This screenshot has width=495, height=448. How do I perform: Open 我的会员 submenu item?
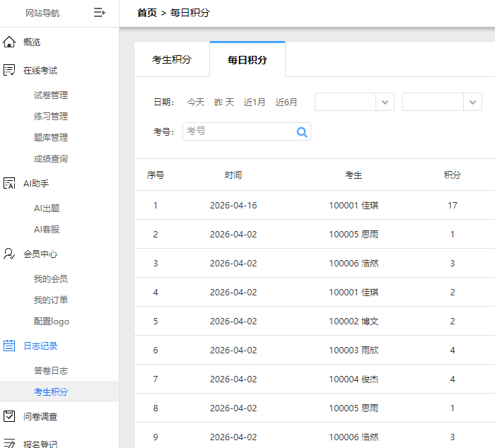tap(51, 278)
